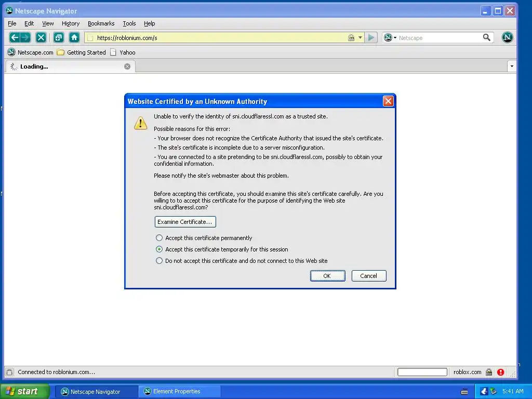This screenshot has height=399, width=532.
Task: Go to the Home page icon
Action: pyautogui.click(x=74, y=37)
